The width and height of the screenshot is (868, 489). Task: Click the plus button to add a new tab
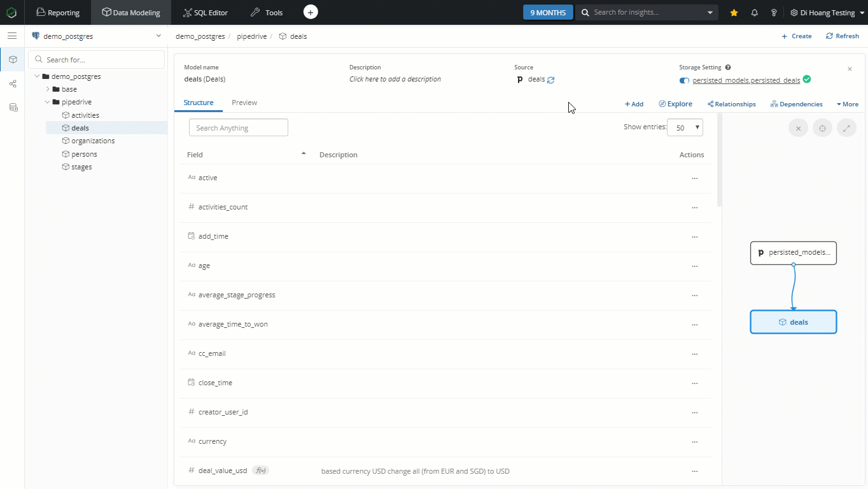coord(311,12)
